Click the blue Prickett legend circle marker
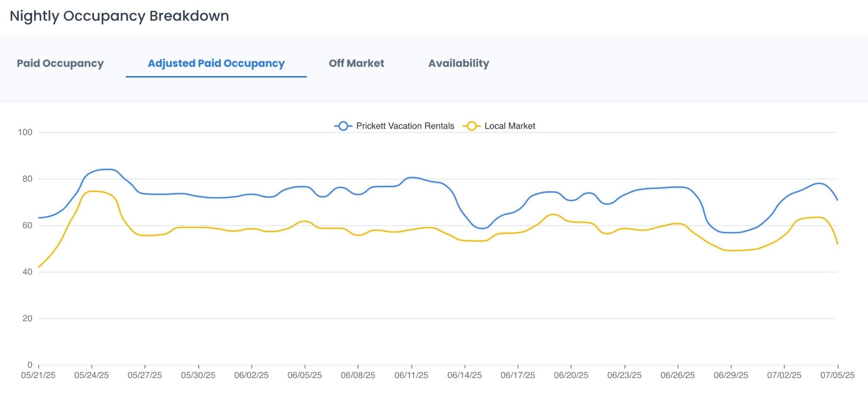This screenshot has width=868, height=395. pyautogui.click(x=343, y=126)
